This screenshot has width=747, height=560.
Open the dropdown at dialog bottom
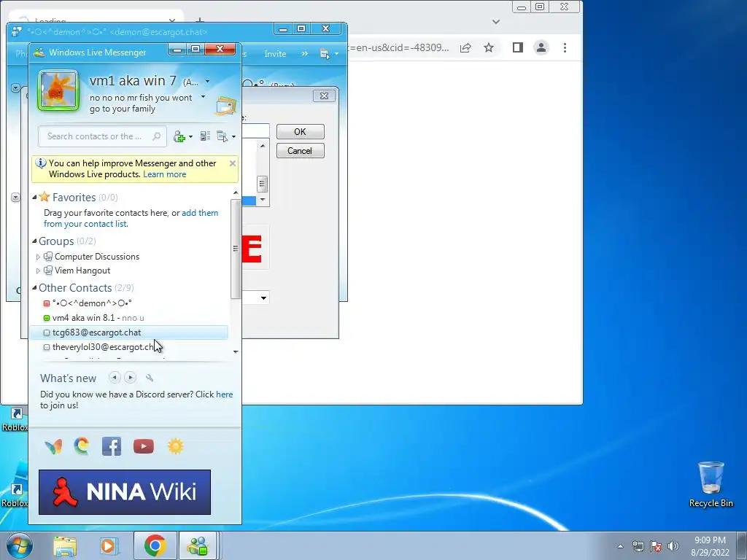click(x=263, y=298)
